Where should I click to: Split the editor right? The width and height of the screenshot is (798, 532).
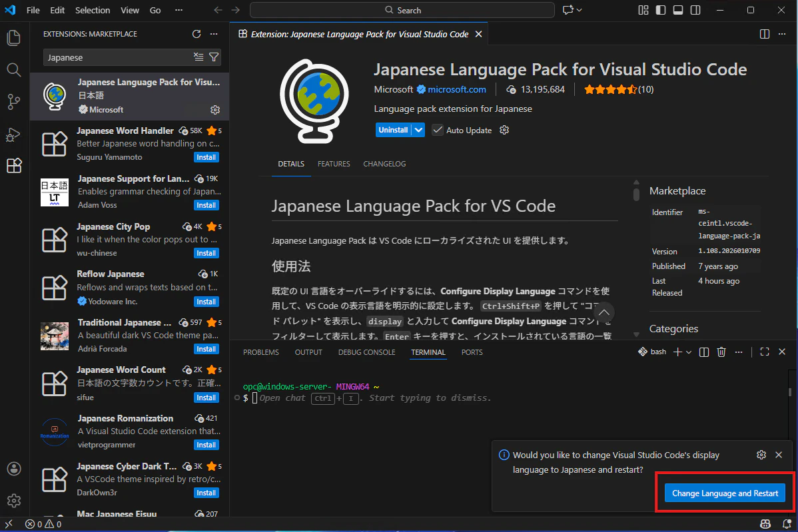click(765, 34)
